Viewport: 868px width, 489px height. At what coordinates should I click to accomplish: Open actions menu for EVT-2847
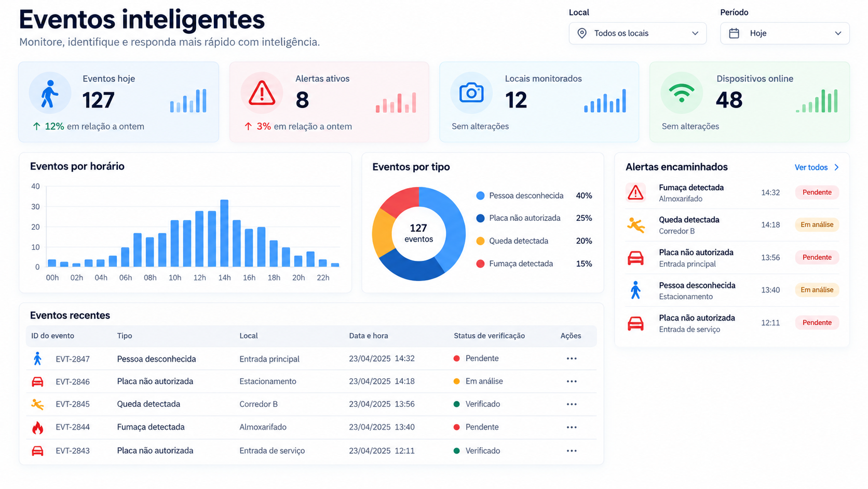[x=572, y=359]
